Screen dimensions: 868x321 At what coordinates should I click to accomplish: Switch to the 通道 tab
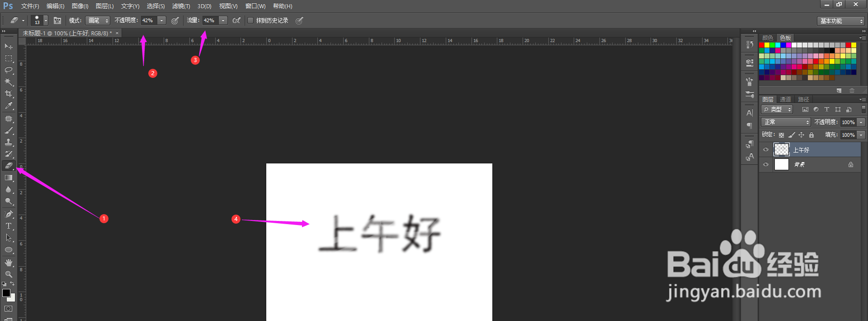[785, 99]
